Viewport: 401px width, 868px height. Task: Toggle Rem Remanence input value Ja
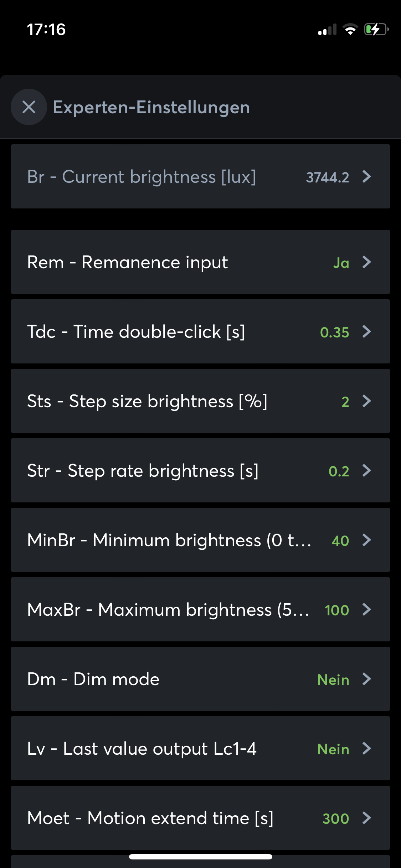pyautogui.click(x=341, y=263)
